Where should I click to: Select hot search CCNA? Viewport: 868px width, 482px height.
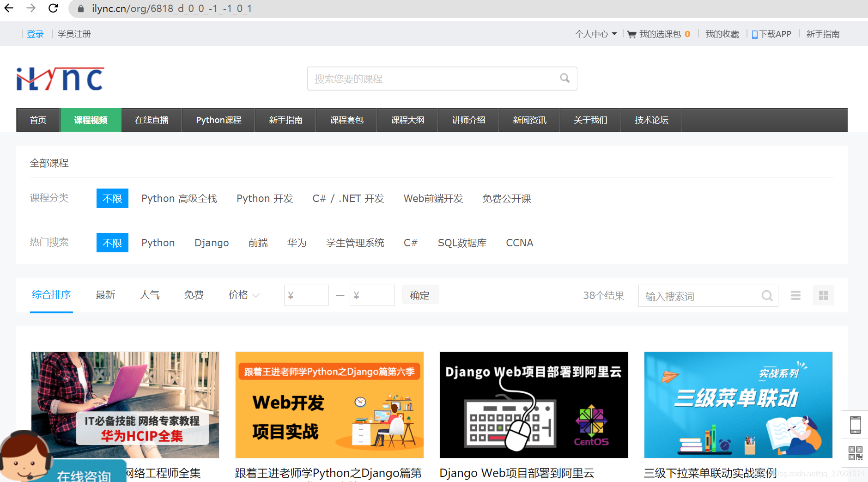[520, 243]
